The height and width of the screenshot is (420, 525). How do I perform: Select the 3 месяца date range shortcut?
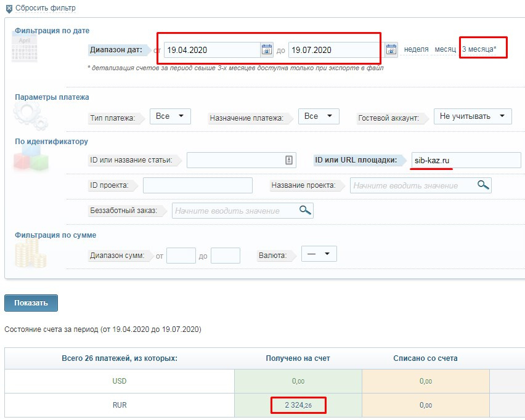click(479, 49)
